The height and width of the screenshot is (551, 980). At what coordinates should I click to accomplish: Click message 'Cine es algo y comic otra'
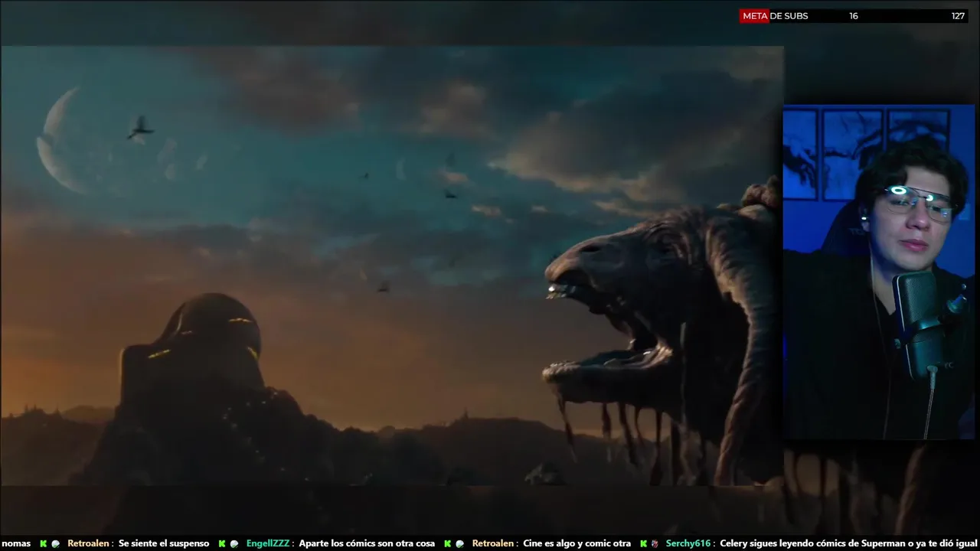point(577,543)
